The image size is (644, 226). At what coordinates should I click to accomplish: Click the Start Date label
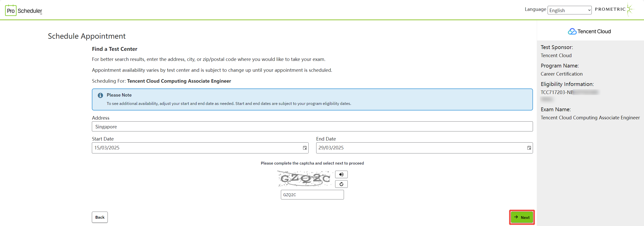pyautogui.click(x=103, y=139)
